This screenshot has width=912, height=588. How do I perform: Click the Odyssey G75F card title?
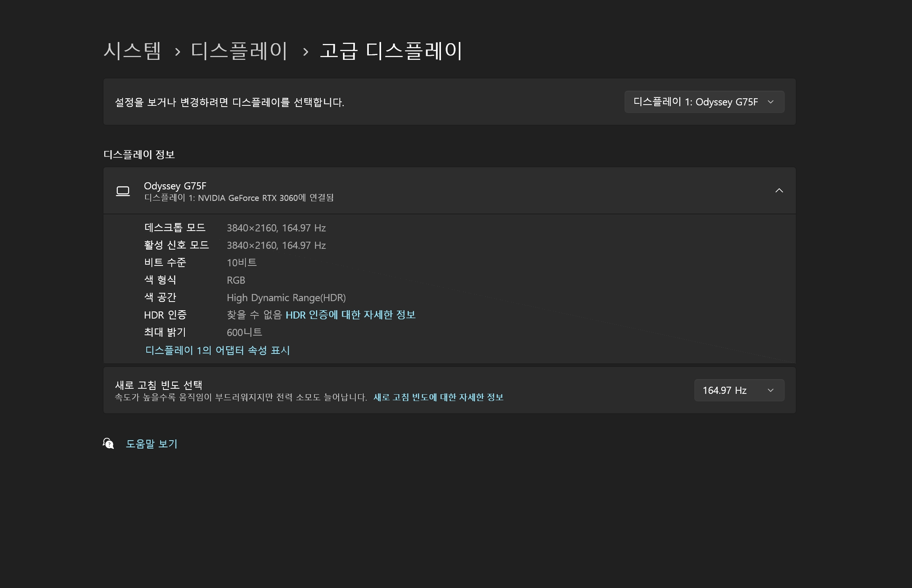175,186
